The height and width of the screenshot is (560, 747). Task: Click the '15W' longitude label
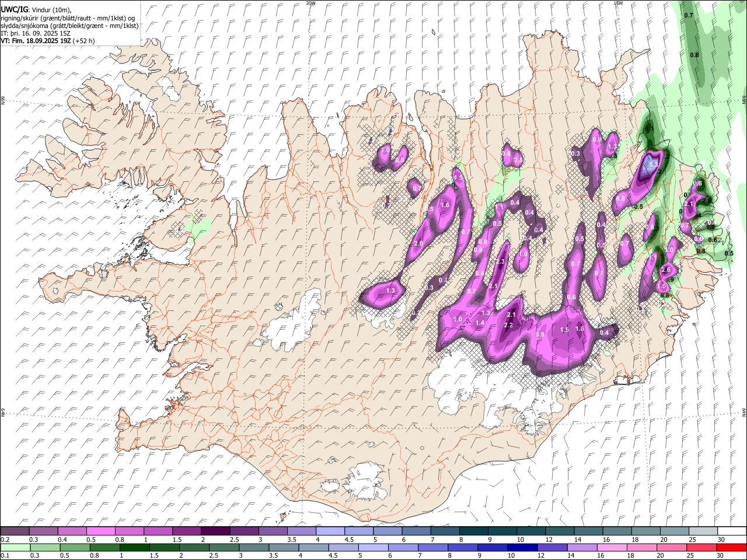point(618,3)
